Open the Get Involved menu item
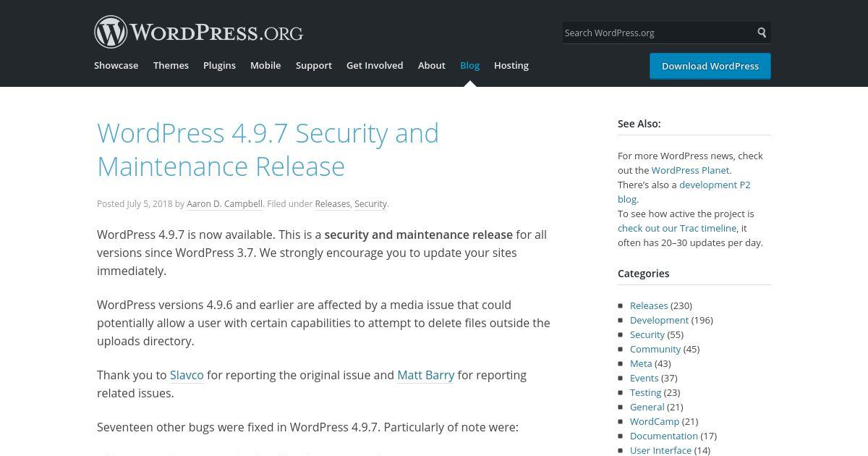 point(375,65)
